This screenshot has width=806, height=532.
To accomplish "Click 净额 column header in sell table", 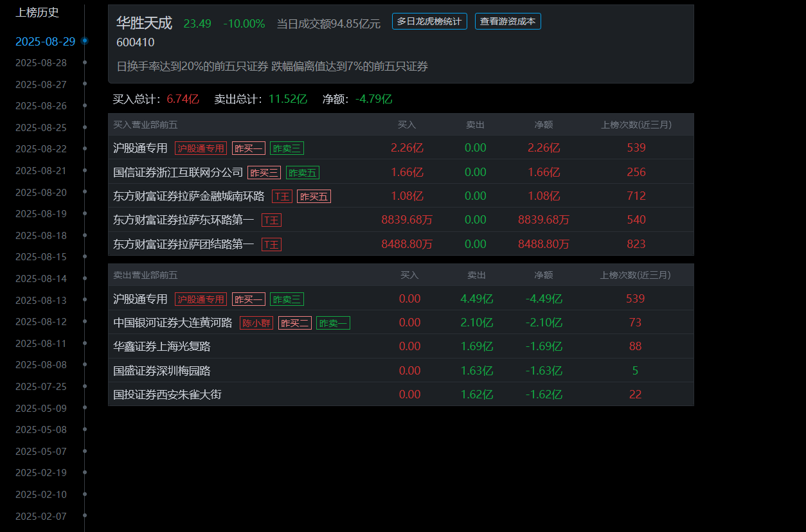I will pos(544,275).
